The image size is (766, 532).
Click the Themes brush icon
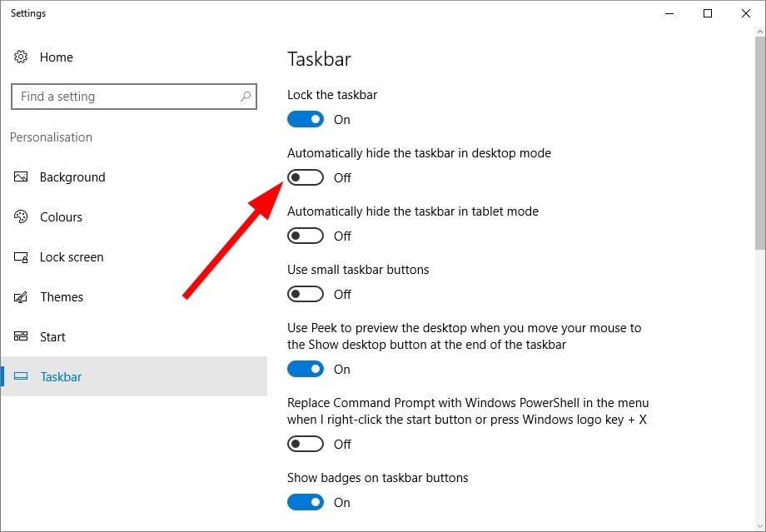pyautogui.click(x=21, y=297)
